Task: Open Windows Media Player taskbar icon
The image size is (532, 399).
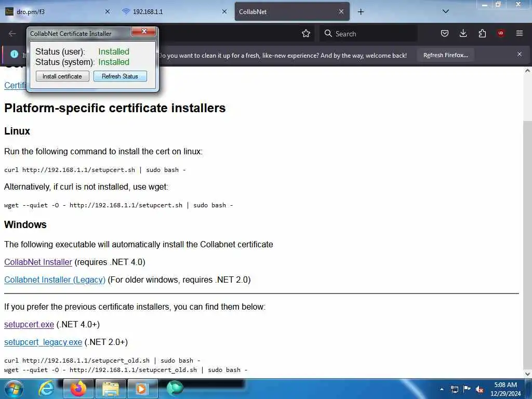Action: point(142,389)
